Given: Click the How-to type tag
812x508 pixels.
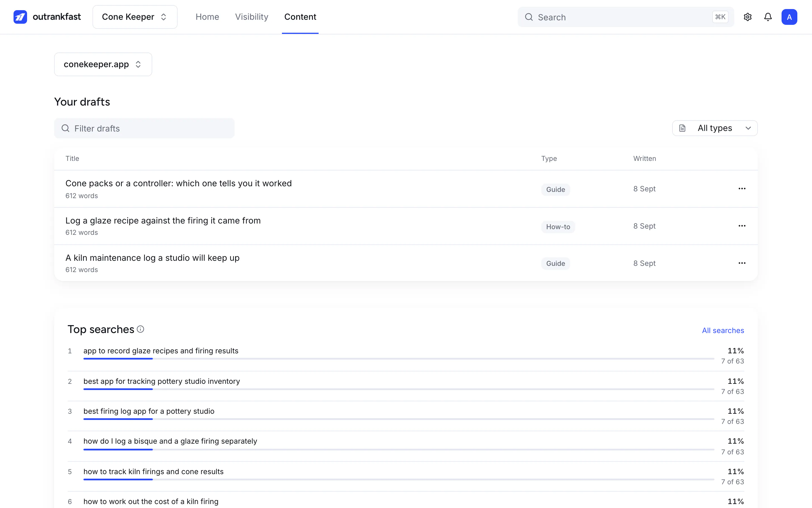Looking at the screenshot, I should pyautogui.click(x=558, y=227).
